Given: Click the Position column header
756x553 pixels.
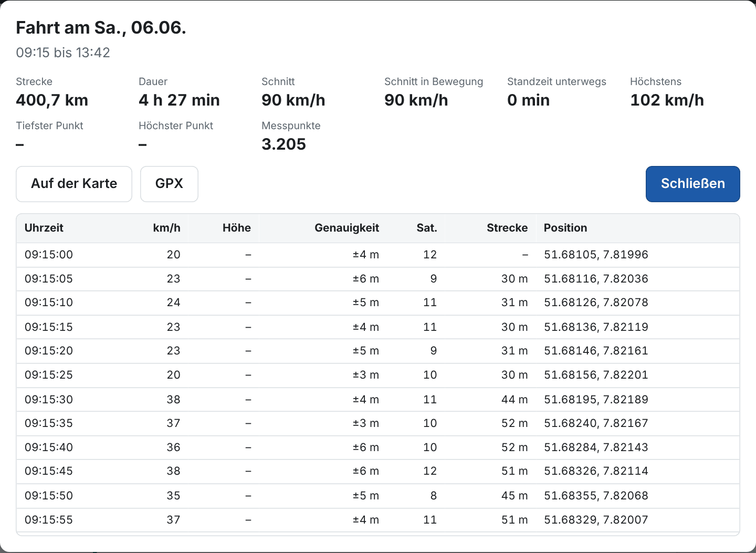Looking at the screenshot, I should tap(565, 228).
